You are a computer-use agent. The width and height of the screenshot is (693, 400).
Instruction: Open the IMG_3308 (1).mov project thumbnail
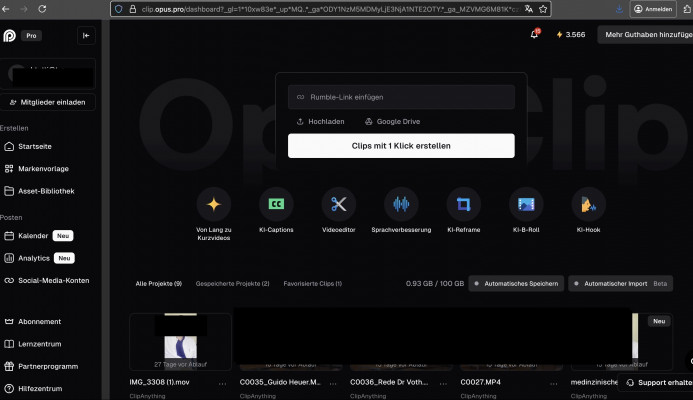180,342
